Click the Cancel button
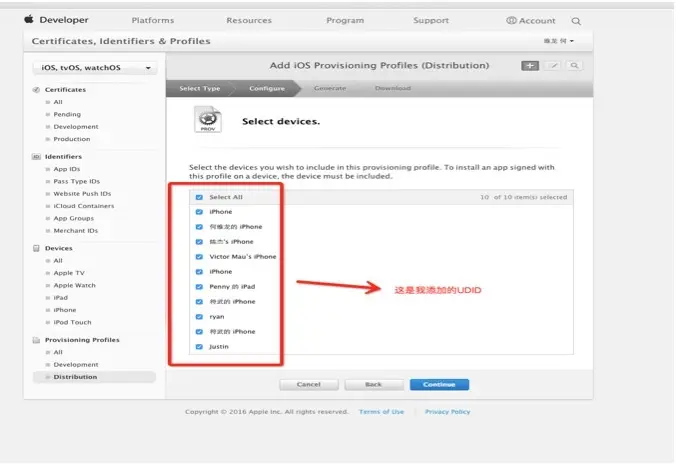This screenshot has height=468, width=676. pos(309,384)
